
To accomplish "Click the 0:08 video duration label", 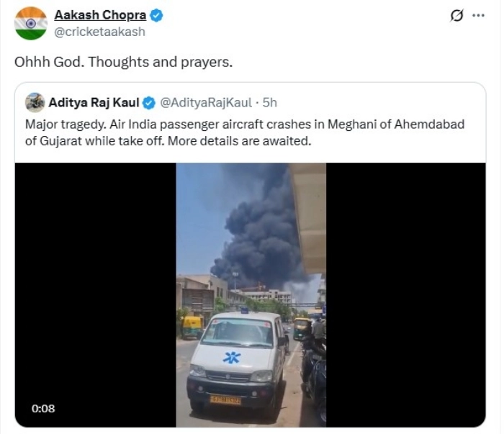I will [x=43, y=408].
